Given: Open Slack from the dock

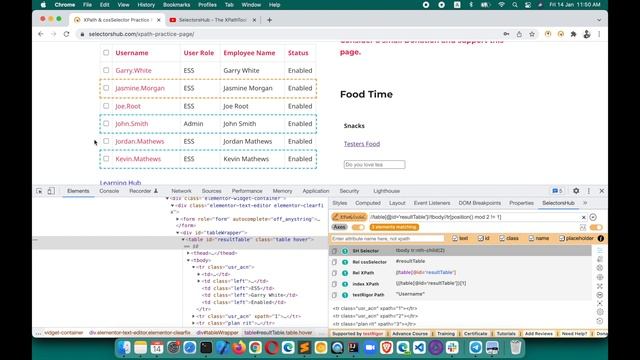Looking at the screenshot, I should [452, 347].
